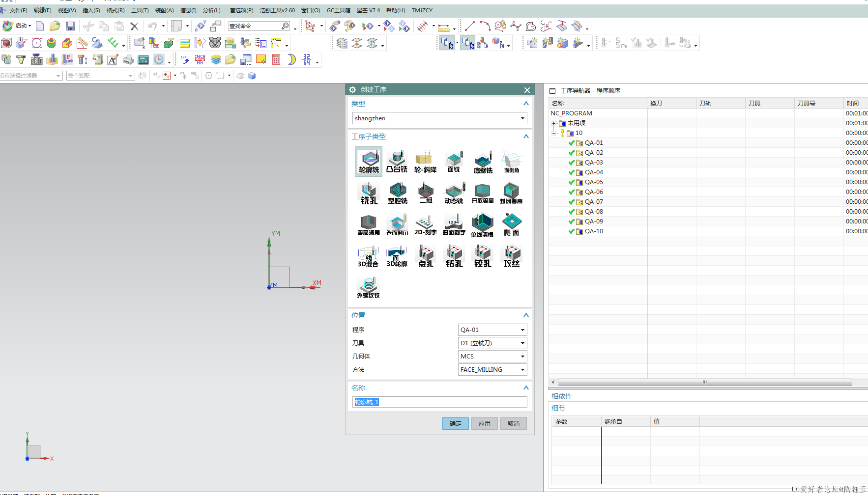Viewport: 868px width, 495px height.
Task: Open the 首选项(P) menu
Action: [x=241, y=10]
